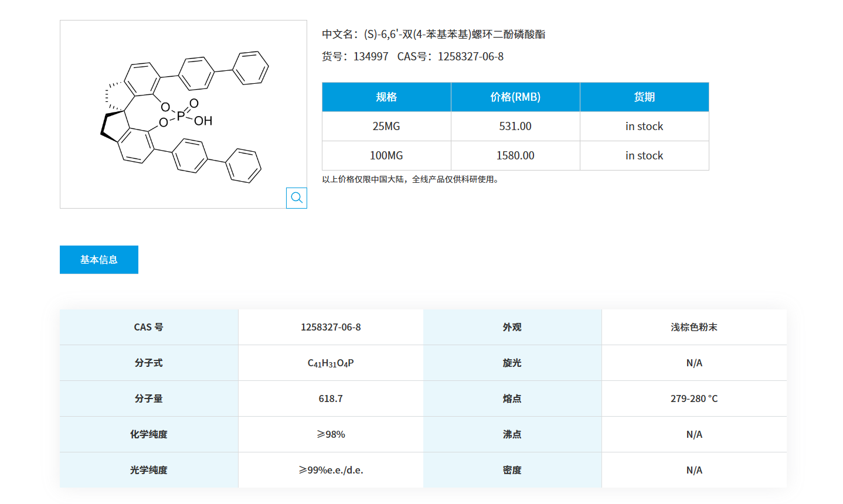Click the 货期 column header
The width and height of the screenshot is (843, 504).
644,97
